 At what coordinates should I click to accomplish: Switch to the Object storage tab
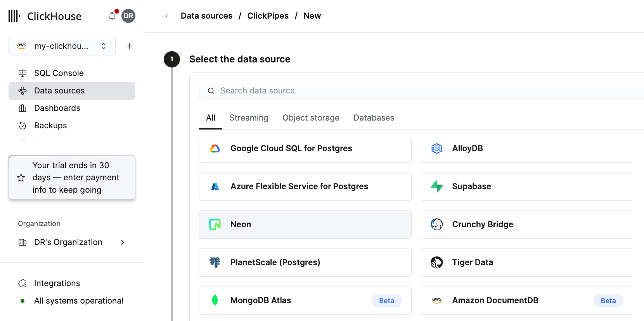point(311,118)
